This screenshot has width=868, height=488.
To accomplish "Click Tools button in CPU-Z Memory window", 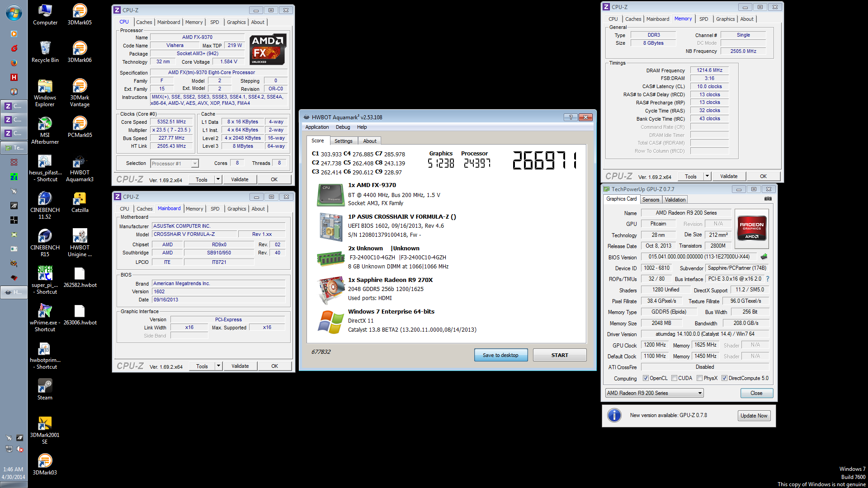I will 690,176.
